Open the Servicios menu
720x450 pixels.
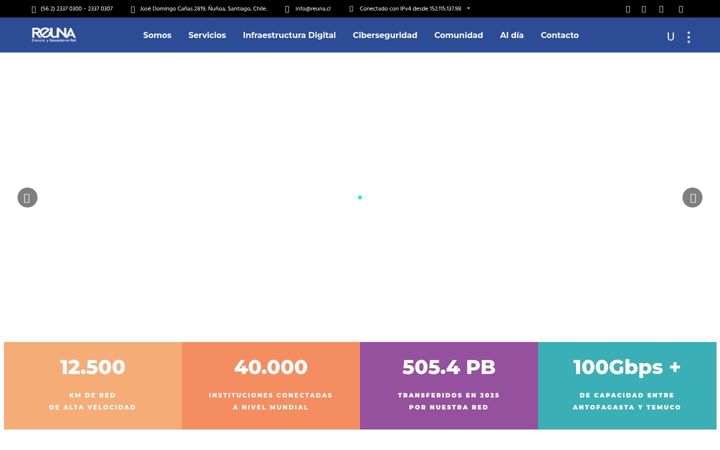pos(207,35)
